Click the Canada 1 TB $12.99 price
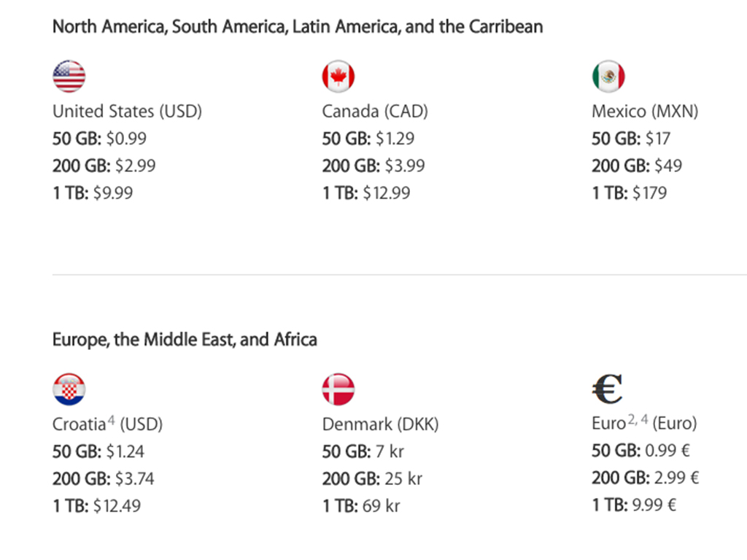 click(366, 193)
